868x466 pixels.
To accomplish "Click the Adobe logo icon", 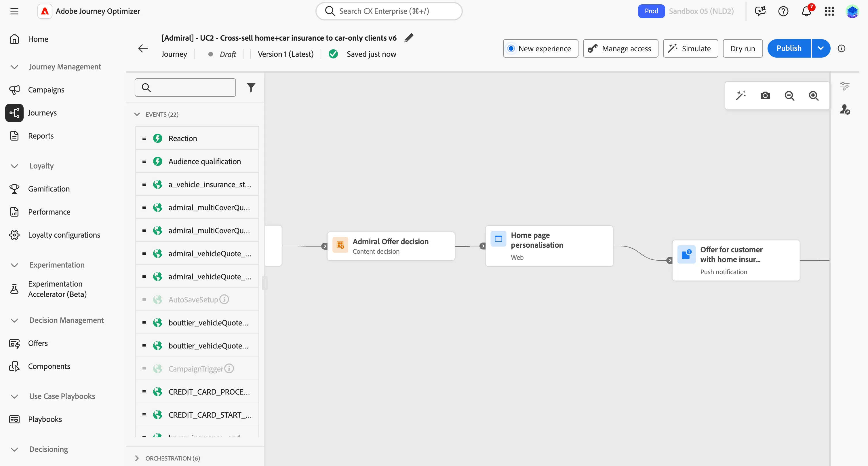I will [x=45, y=11].
